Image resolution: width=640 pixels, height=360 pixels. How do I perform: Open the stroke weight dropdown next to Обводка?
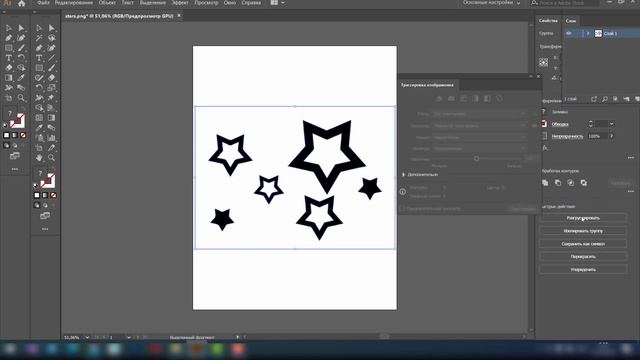[611, 124]
